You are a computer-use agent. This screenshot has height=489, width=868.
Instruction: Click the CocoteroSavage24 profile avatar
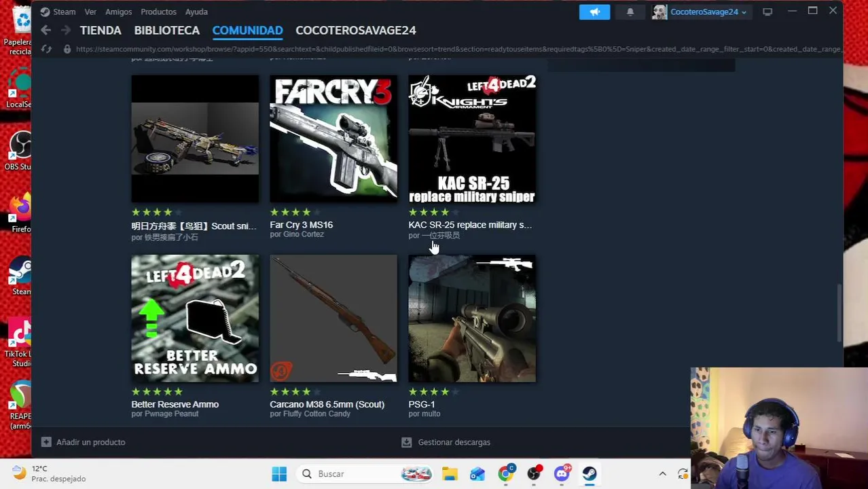(659, 12)
